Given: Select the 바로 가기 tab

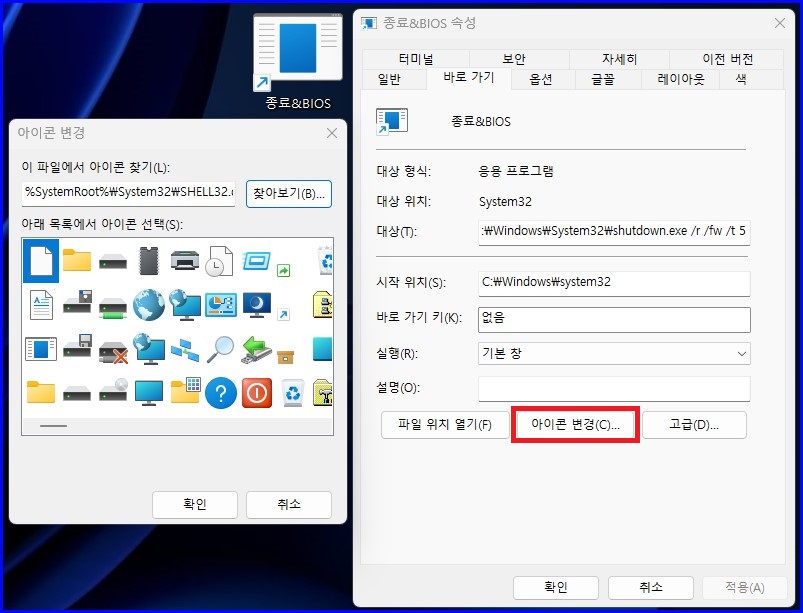Looking at the screenshot, I should pos(469,78).
